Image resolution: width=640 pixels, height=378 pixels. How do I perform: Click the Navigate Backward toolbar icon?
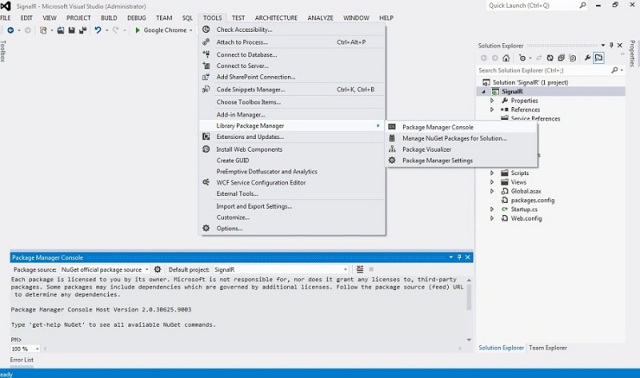(11, 30)
